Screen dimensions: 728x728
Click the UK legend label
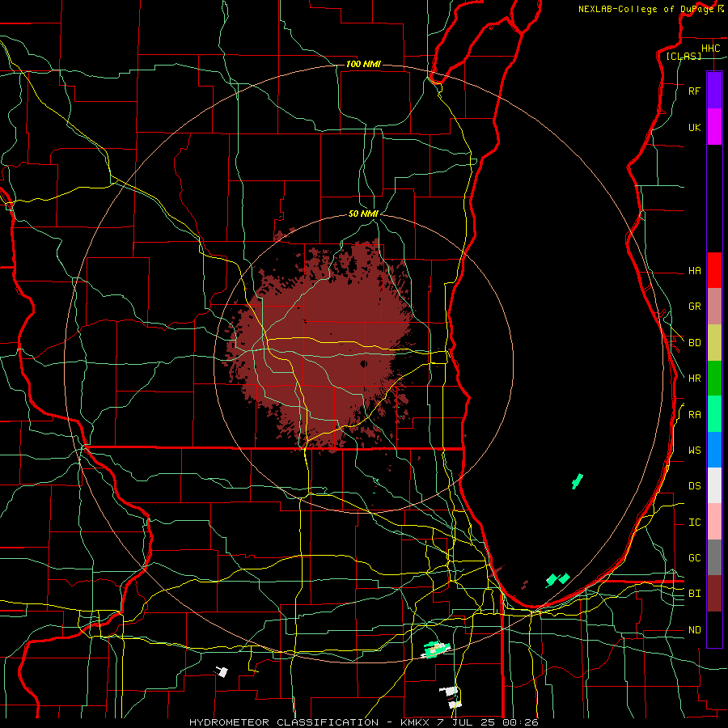(x=694, y=128)
